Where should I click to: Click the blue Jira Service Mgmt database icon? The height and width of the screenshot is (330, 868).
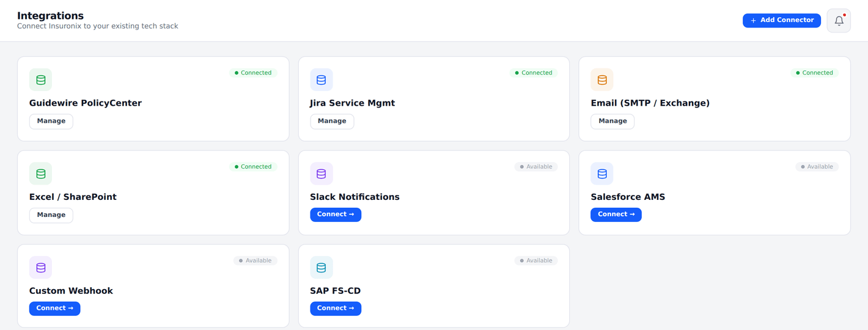[x=321, y=80]
